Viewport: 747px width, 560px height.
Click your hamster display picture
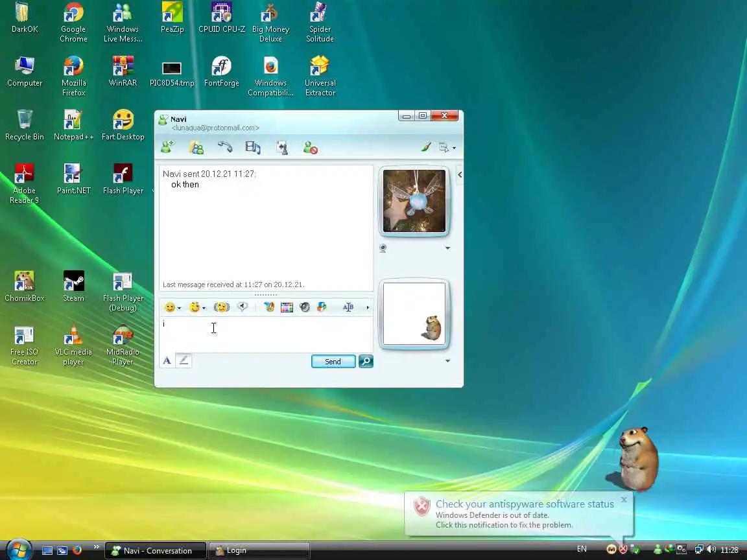[x=414, y=313]
